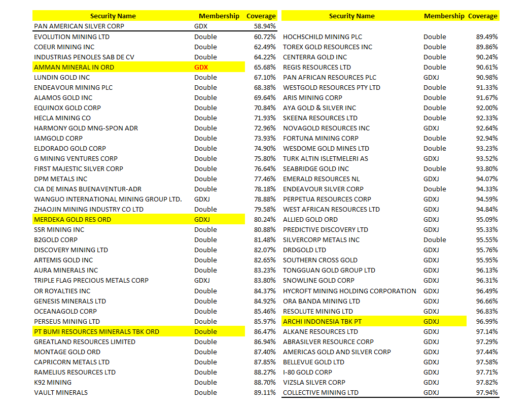This screenshot has width=532, height=408.
Task: Click highlighted ARCHI INDONESIA TBK PT cell
Action: [323, 322]
